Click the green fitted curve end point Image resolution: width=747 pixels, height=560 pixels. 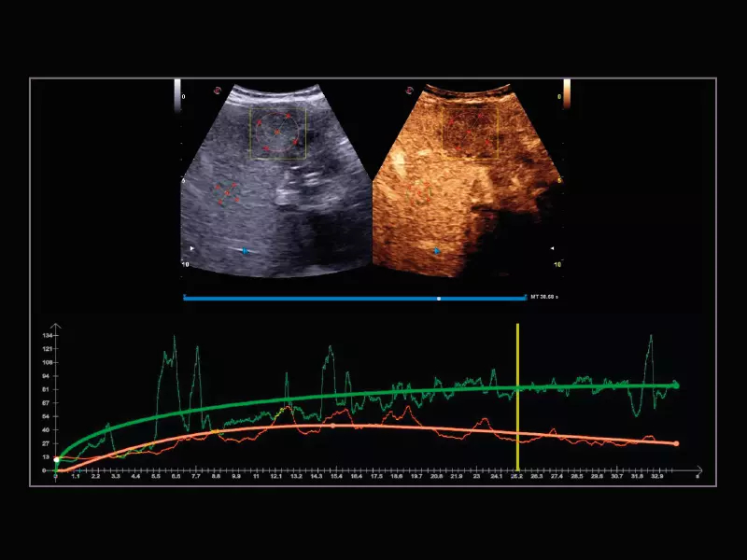point(676,385)
